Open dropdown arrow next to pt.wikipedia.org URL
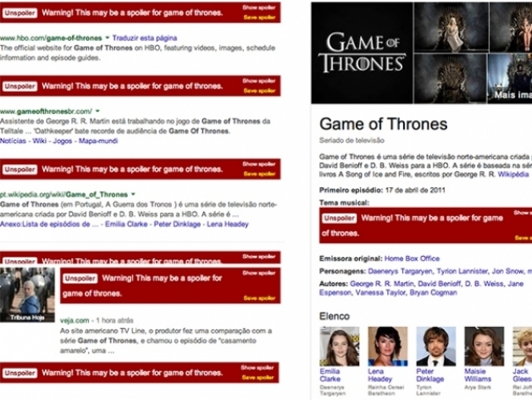Screen dimensions: 532x400 [x=134, y=194]
